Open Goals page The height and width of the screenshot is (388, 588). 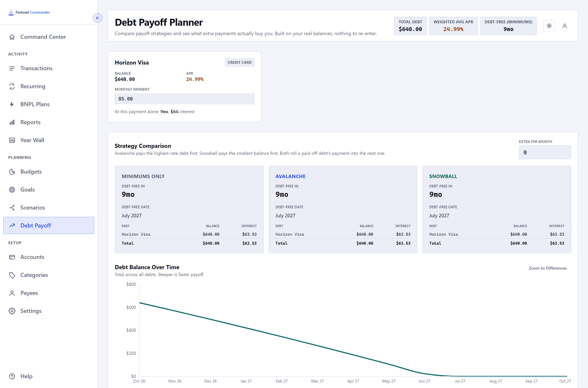[x=49, y=190]
